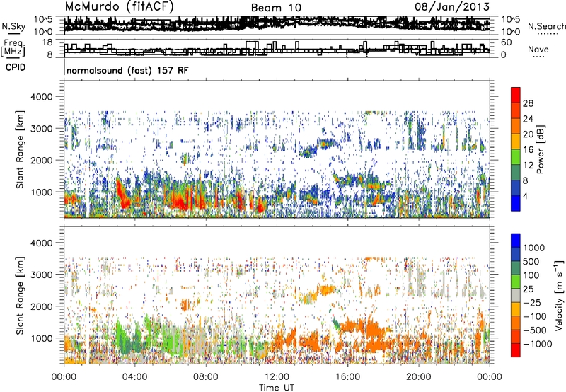
Task: Click the gray segment in Velocity colorbar
Action: [516, 295]
